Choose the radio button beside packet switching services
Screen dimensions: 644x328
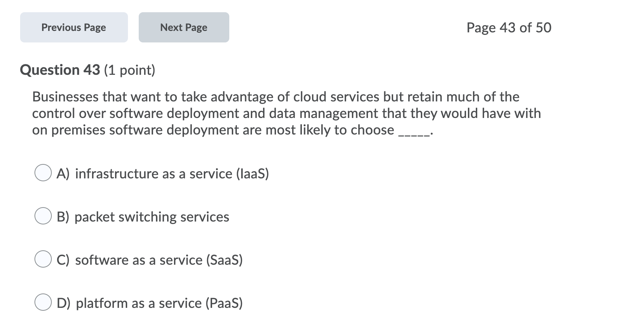[43, 216]
